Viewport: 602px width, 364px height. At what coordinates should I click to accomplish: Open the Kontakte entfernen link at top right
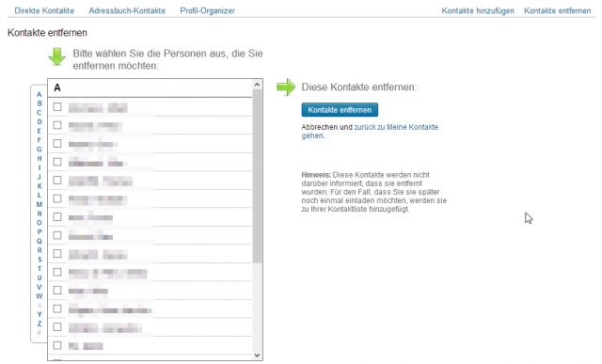click(558, 10)
